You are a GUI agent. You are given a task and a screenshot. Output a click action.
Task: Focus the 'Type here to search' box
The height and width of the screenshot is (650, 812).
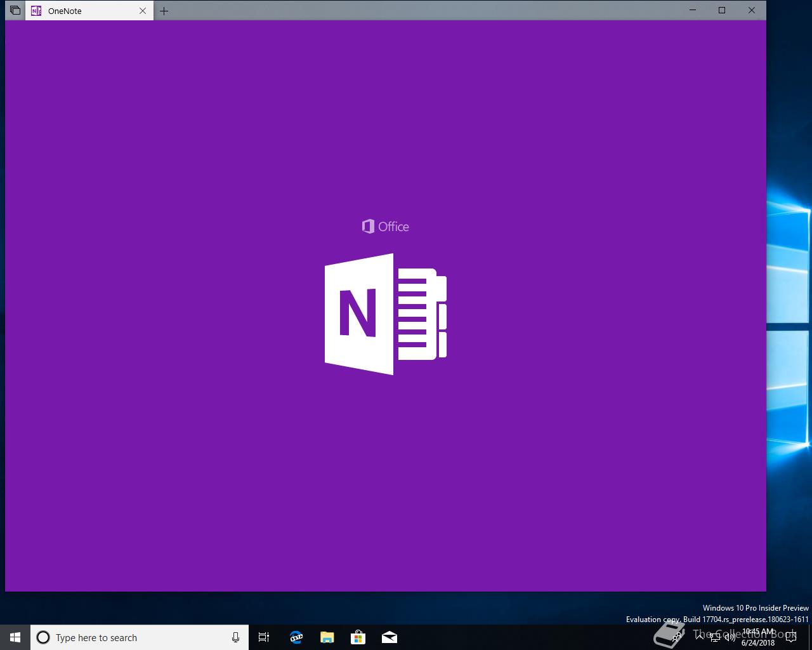(140, 637)
